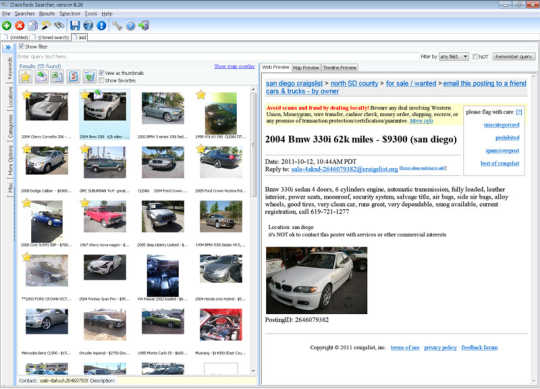Screen dimensions: 540x389
Task: Open the Results menu
Action: (x=47, y=14)
